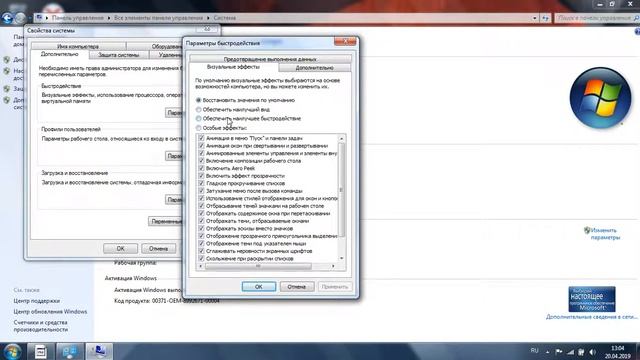Disable Включить Aero Peek checkbox

(201, 168)
